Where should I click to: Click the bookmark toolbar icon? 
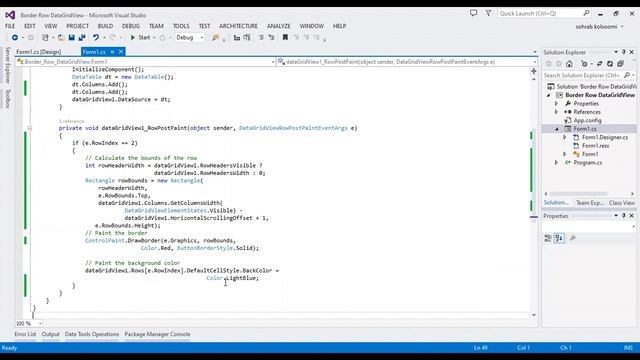285,38
